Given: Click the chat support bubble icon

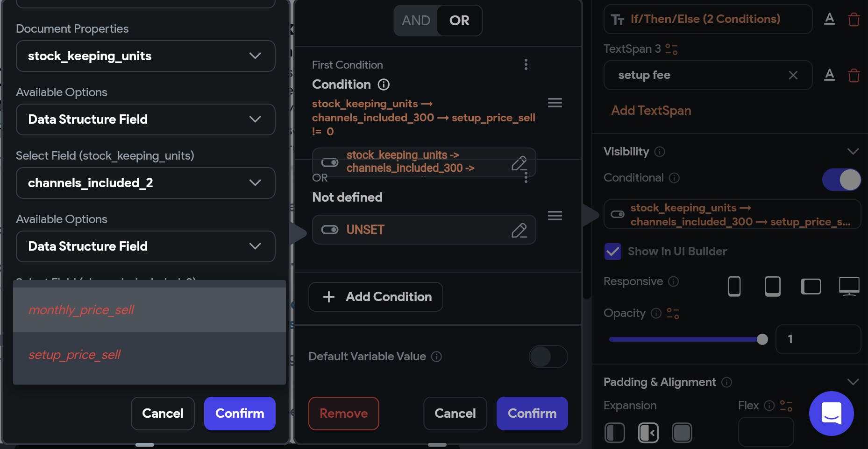Looking at the screenshot, I should [x=831, y=414].
